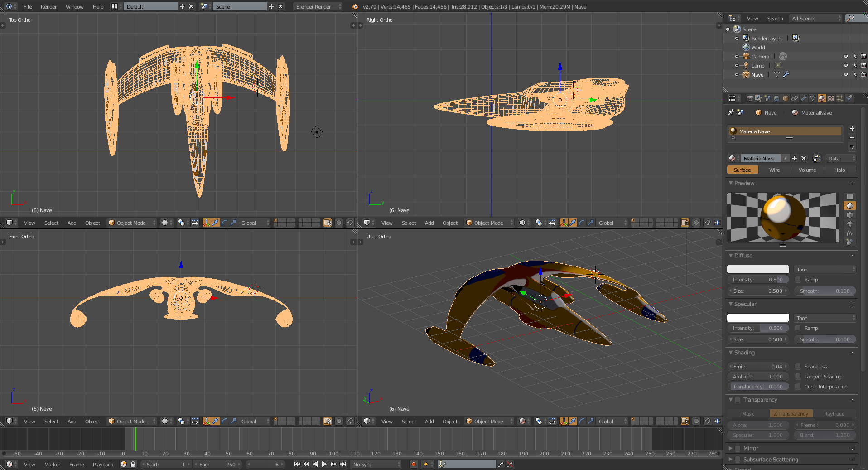Open the Diffuse shader model dropdown (Toon)
This screenshot has height=470, width=868.
click(x=825, y=269)
